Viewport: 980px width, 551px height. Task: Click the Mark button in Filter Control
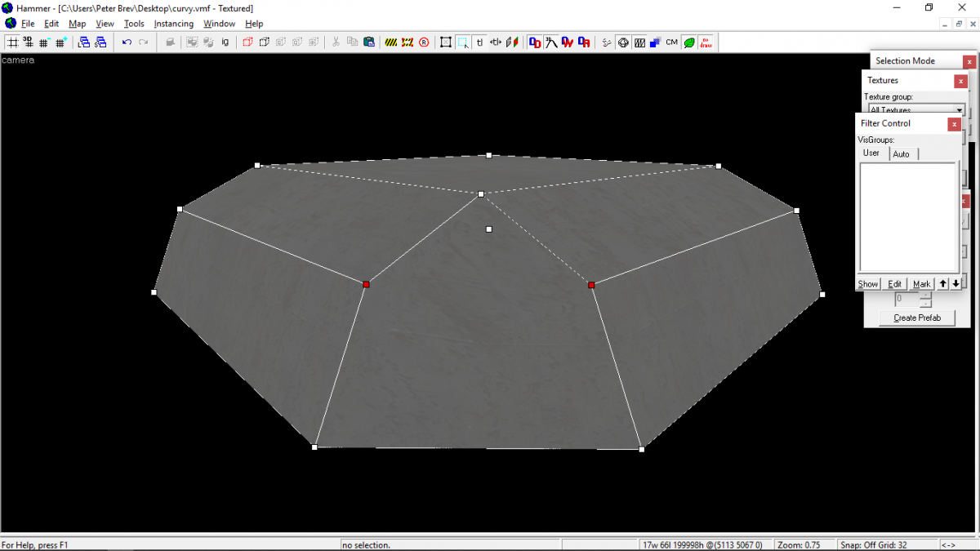921,283
